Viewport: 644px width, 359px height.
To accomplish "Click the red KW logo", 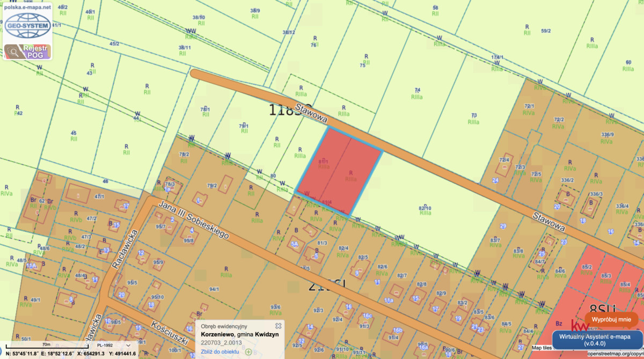I will click(x=579, y=326).
